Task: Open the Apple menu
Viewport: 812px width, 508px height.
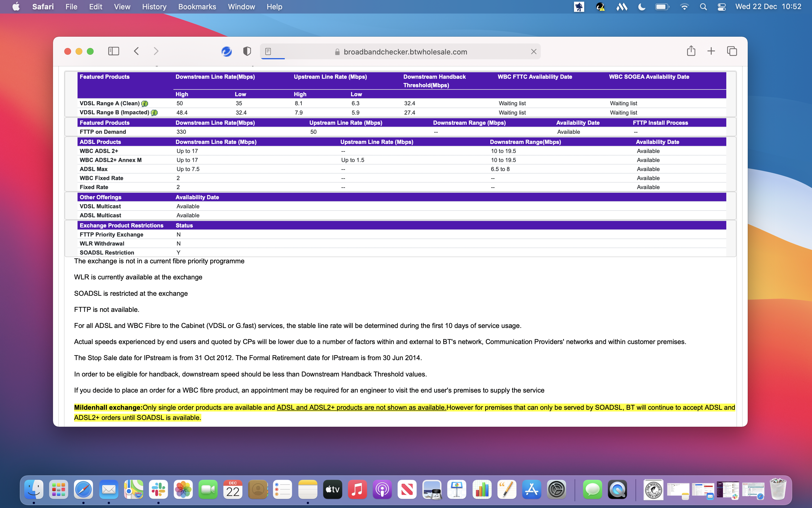Action: click(x=16, y=7)
